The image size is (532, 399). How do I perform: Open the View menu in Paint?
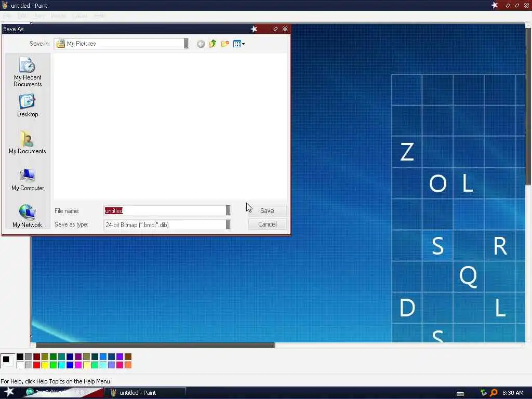click(38, 16)
